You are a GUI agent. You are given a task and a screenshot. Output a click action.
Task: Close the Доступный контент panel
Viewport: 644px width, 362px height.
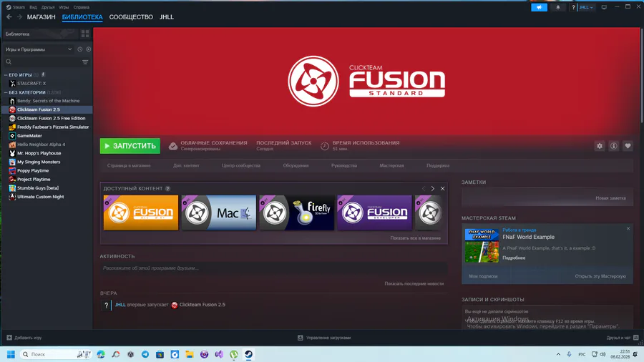coord(442,188)
